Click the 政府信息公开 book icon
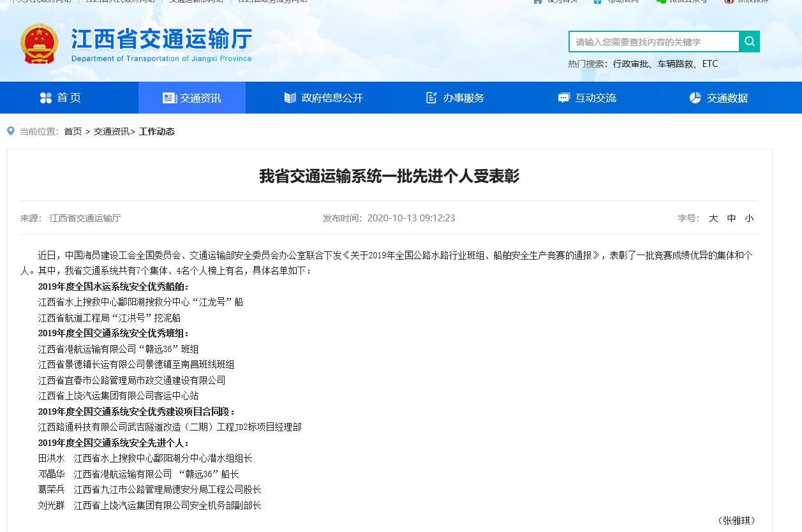 coord(290,98)
